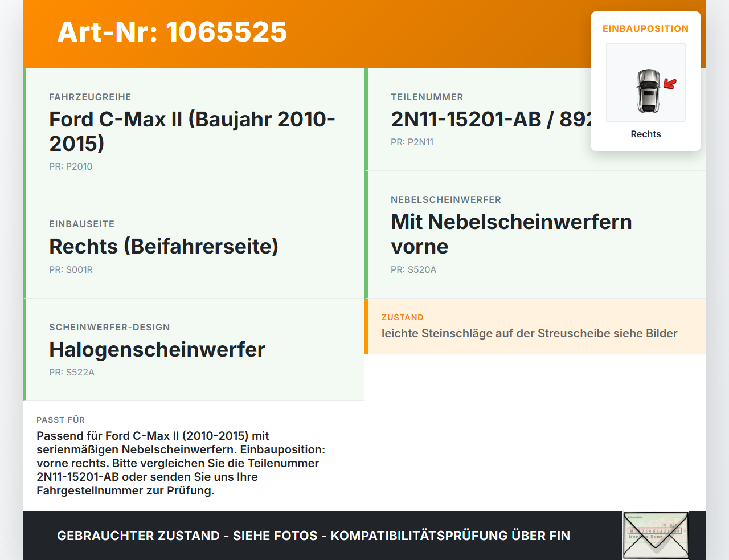The height and width of the screenshot is (560, 729).
Task: Click PR: S520A code
Action: click(x=413, y=269)
